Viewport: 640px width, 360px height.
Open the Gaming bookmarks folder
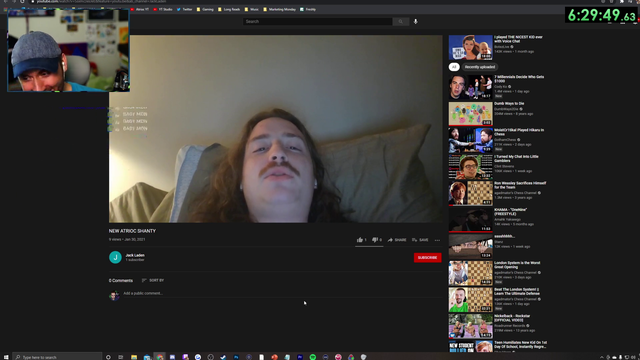point(205,9)
